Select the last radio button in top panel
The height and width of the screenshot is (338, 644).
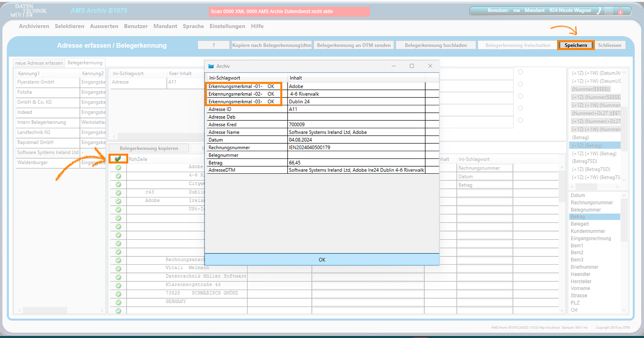520,120
